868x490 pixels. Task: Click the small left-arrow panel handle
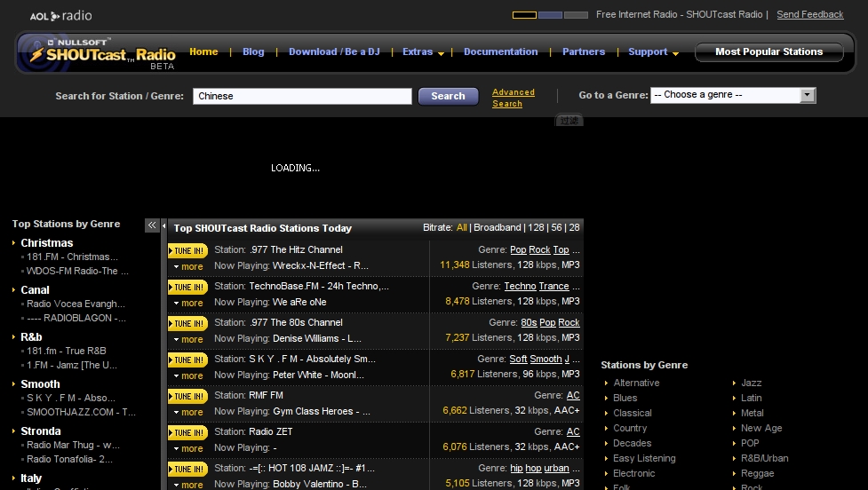(163, 225)
